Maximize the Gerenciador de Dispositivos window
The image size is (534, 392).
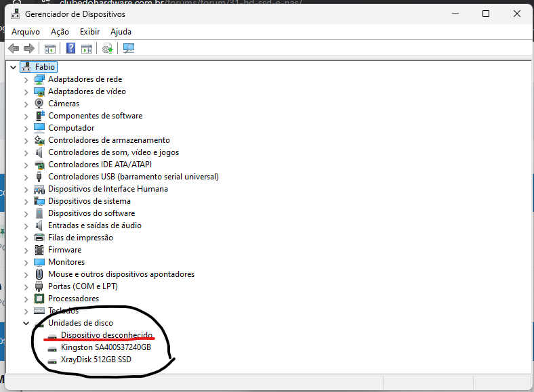486,14
